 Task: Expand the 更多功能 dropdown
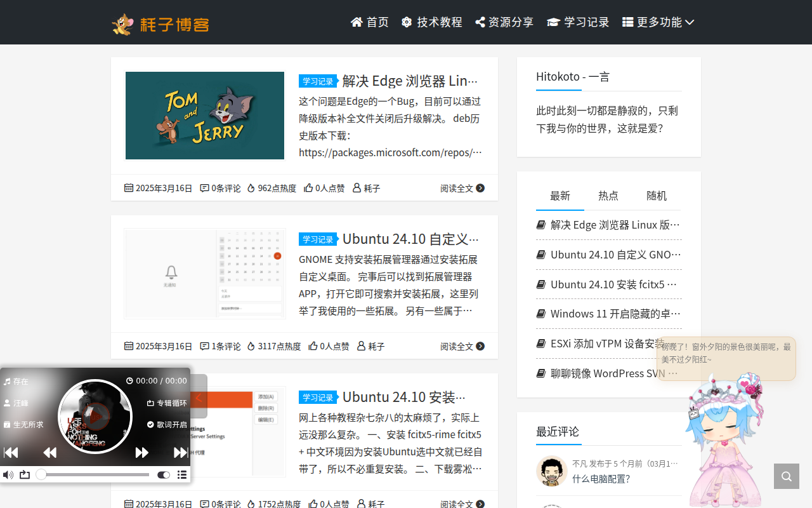click(658, 22)
